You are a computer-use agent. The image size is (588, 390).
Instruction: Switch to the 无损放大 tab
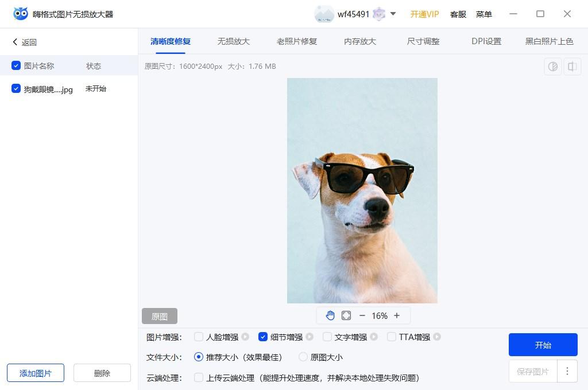[x=233, y=41]
